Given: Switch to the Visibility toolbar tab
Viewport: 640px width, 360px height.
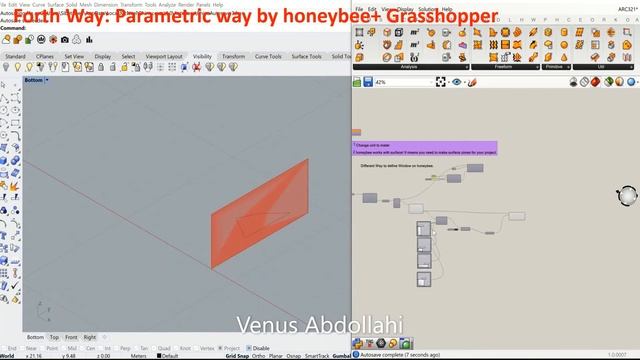Looking at the screenshot, I should [x=202, y=56].
